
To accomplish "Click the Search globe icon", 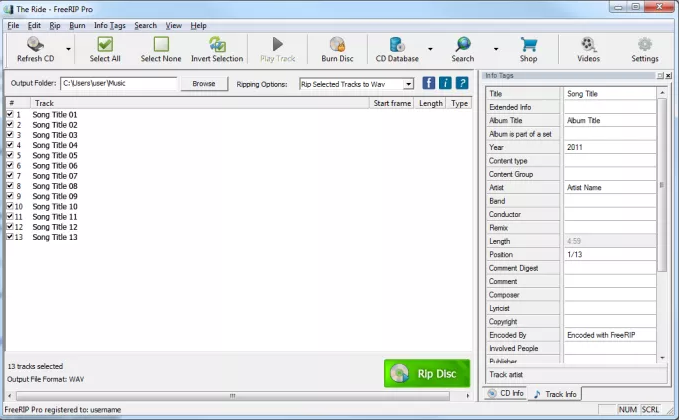I will tap(463, 44).
